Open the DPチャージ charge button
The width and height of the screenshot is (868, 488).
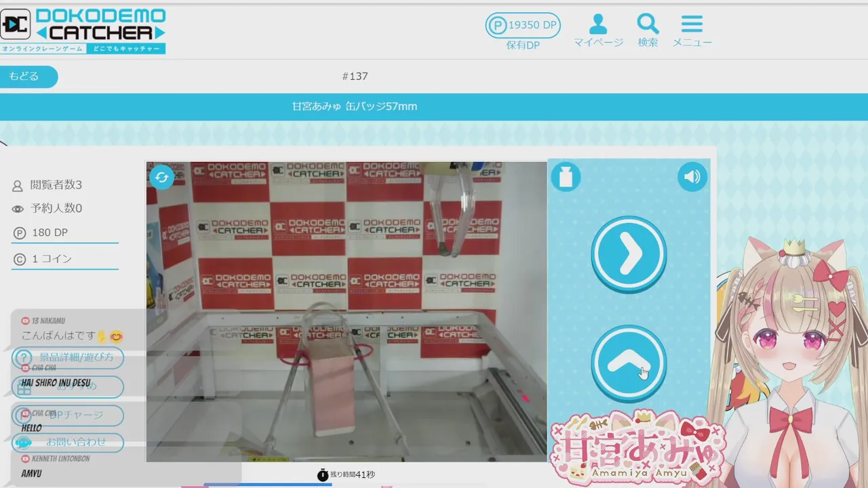click(x=68, y=415)
